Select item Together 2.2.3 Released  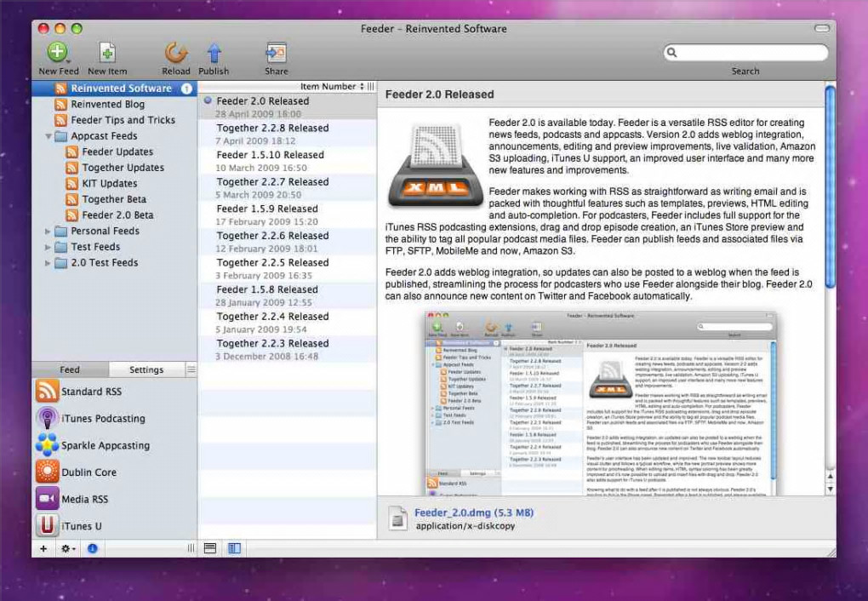click(287, 350)
